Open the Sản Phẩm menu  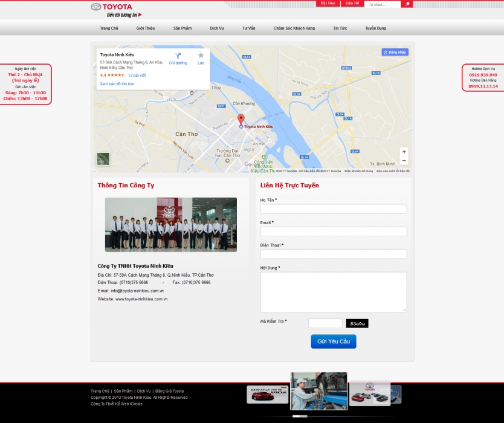(182, 28)
